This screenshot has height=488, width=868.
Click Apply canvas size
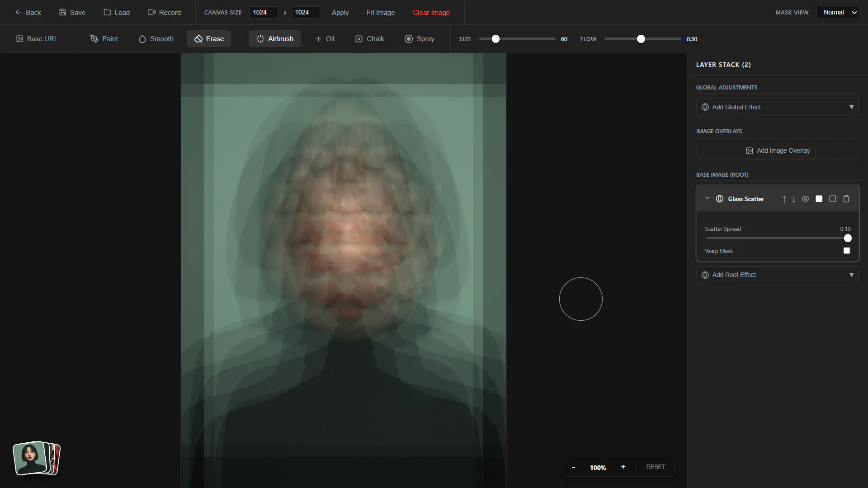pyautogui.click(x=340, y=12)
